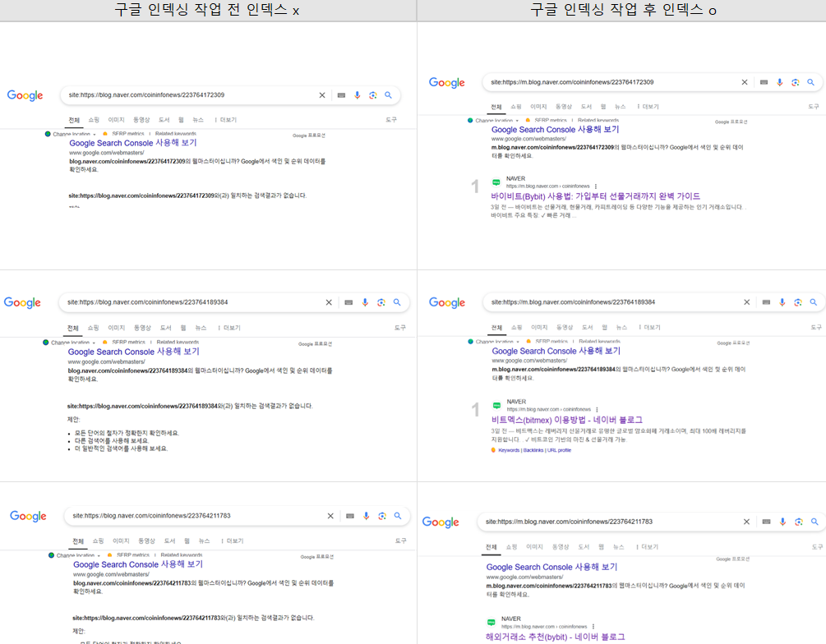The height and width of the screenshot is (644, 826).
Task: Open Google Lens in m.blog.naver.com 223764189384 panel
Action: (798, 302)
